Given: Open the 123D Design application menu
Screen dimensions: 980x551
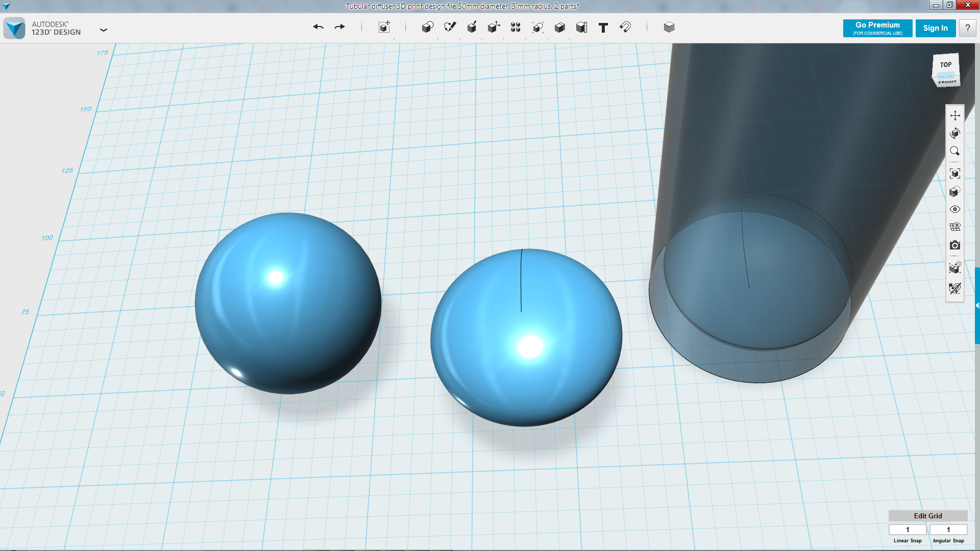Looking at the screenshot, I should 104,30.
